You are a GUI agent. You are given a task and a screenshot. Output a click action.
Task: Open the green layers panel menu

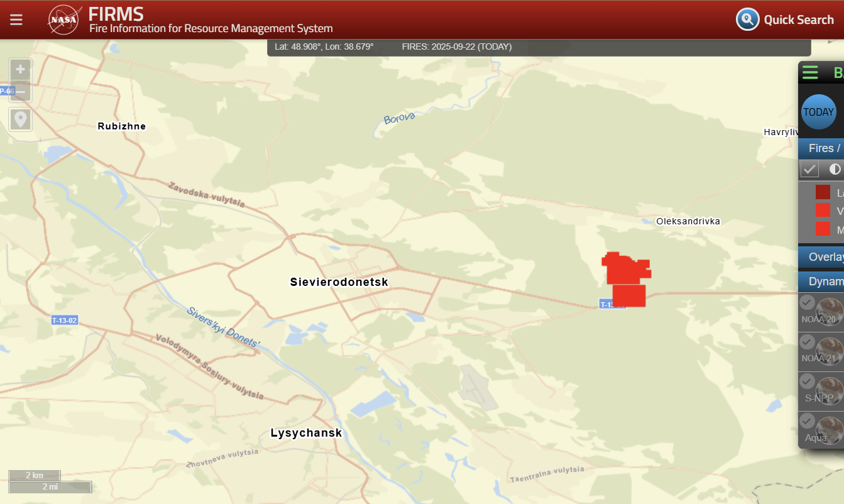click(810, 72)
